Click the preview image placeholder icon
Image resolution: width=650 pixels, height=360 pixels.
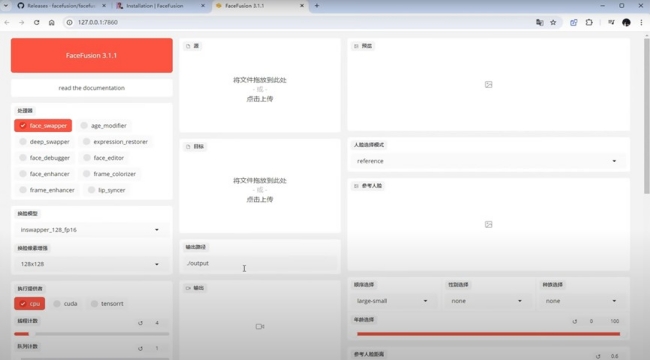(488, 85)
